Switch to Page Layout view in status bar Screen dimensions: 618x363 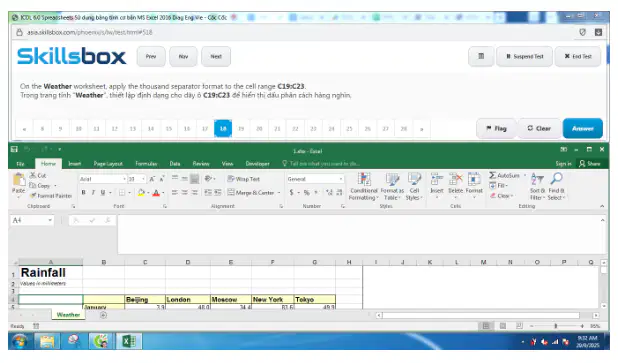click(503, 326)
